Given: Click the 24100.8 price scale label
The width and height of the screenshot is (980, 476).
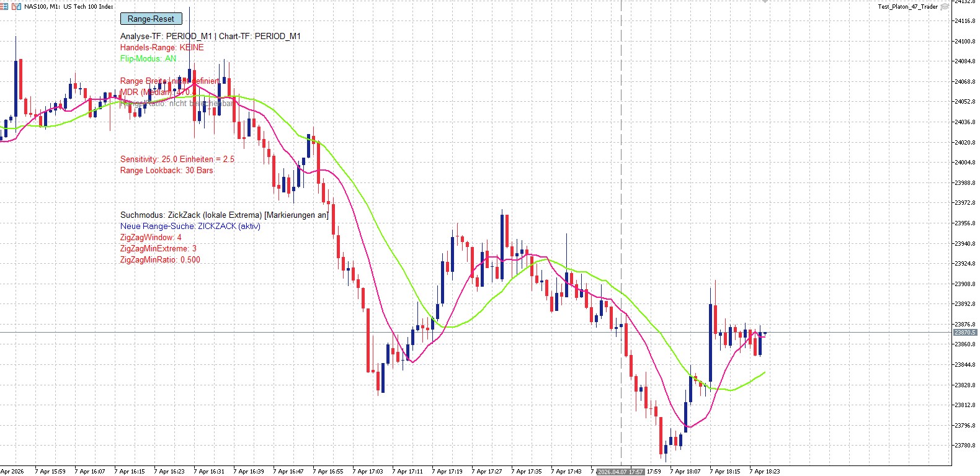Looking at the screenshot, I should point(964,41).
